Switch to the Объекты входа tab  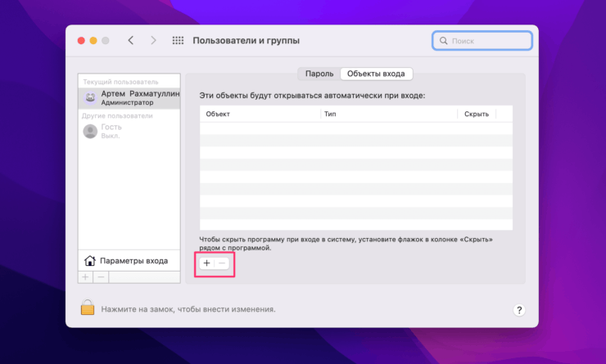coord(376,74)
